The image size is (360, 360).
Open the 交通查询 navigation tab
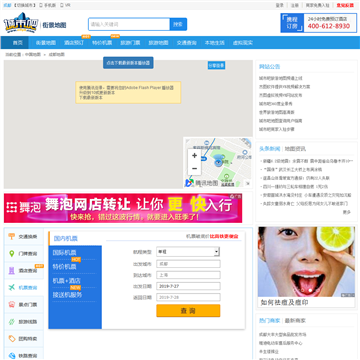click(186, 43)
